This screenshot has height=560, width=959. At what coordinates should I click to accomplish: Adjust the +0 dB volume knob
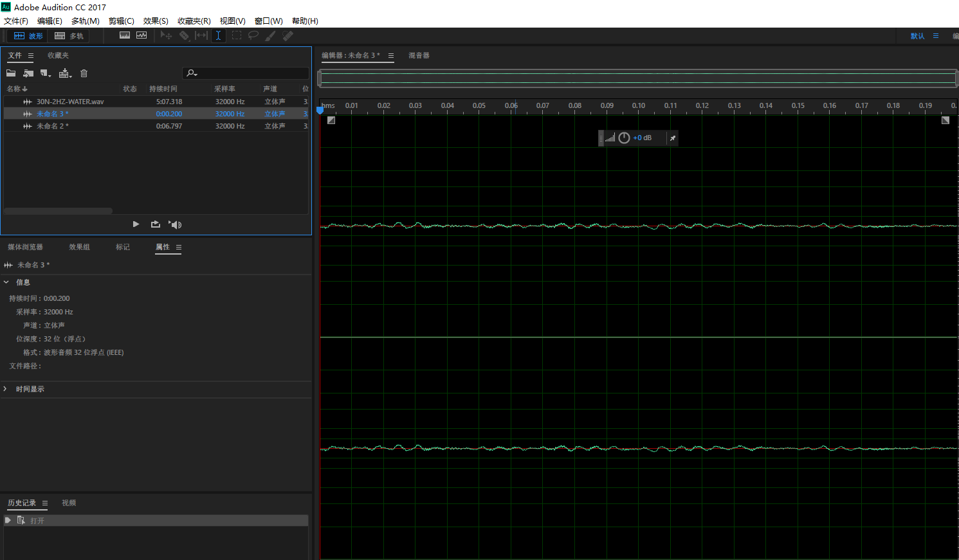[624, 138]
